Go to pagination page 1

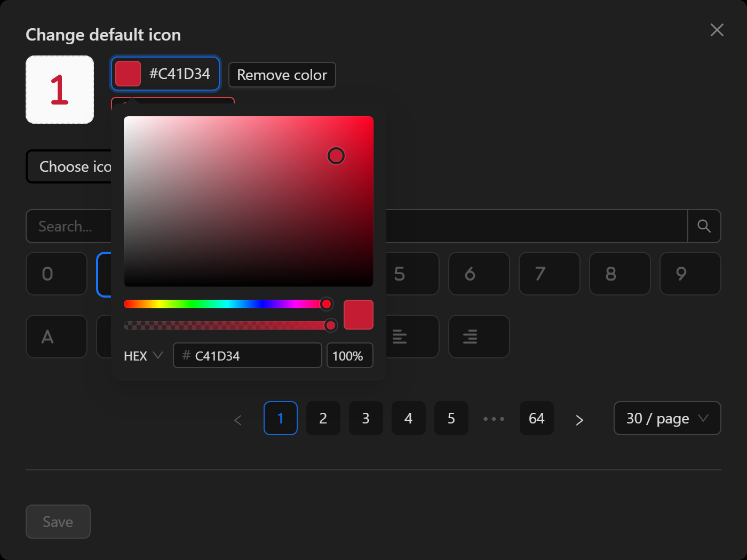click(x=281, y=418)
